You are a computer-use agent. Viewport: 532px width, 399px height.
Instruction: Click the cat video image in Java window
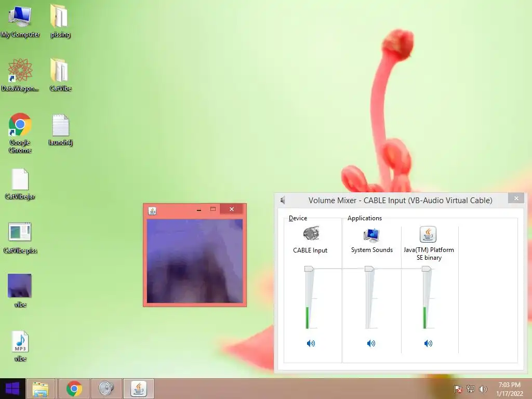(195, 261)
